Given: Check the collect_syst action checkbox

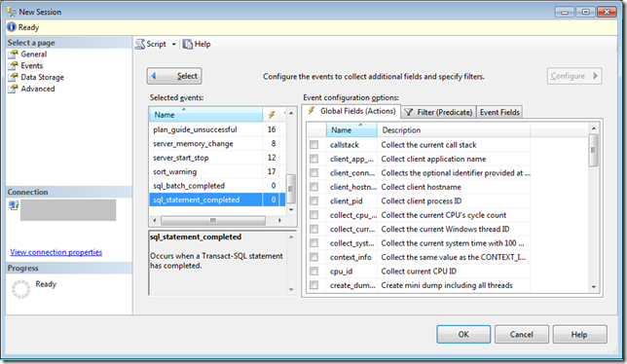Looking at the screenshot, I should pos(313,243).
